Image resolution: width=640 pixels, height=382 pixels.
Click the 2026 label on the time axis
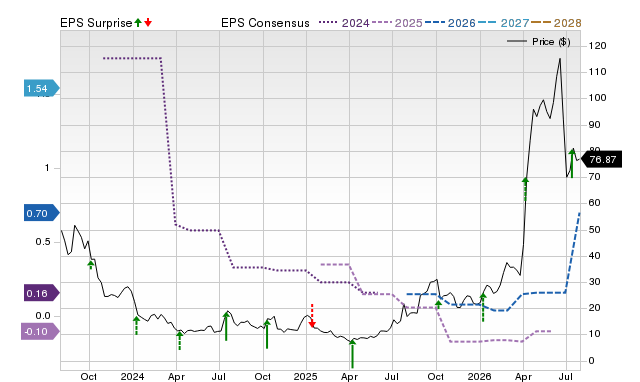(x=479, y=376)
